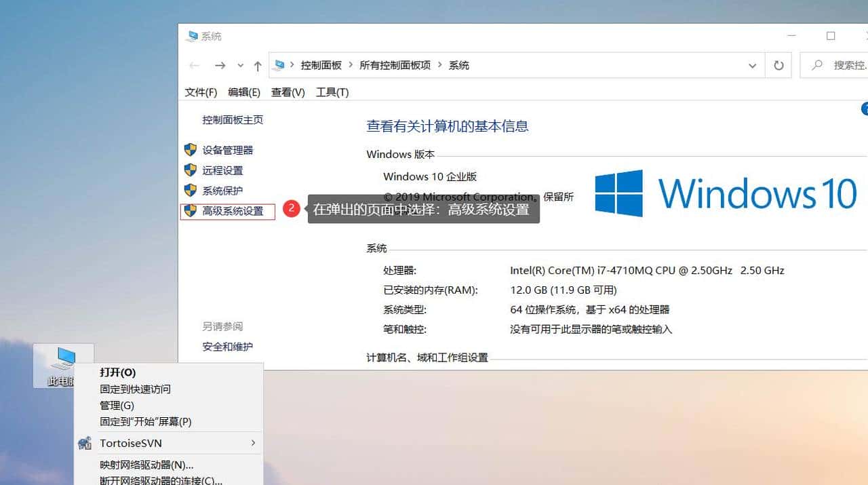Image resolution: width=868 pixels, height=485 pixels.
Task: Expand the TortoiseSVN submenu
Action: [253, 442]
